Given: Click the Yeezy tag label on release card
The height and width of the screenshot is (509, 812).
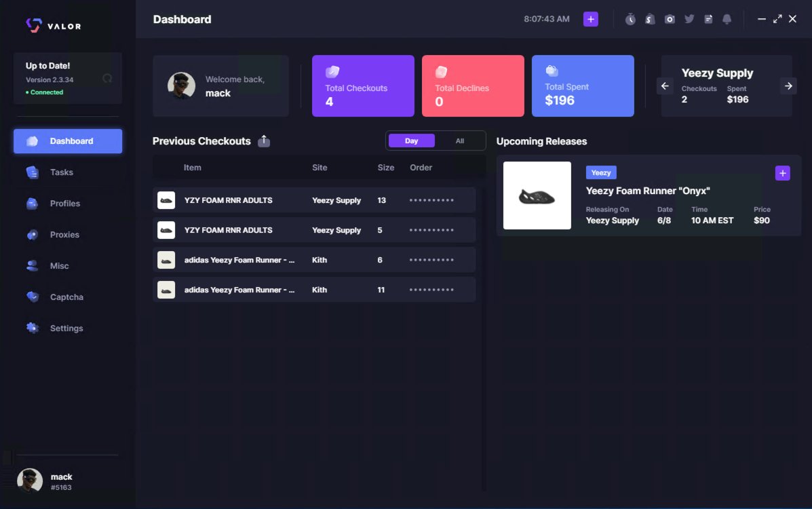Looking at the screenshot, I should pyautogui.click(x=601, y=172).
